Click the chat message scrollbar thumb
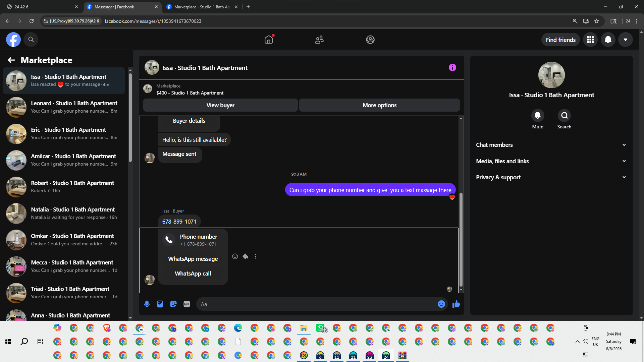The image size is (644, 362). pos(461,239)
